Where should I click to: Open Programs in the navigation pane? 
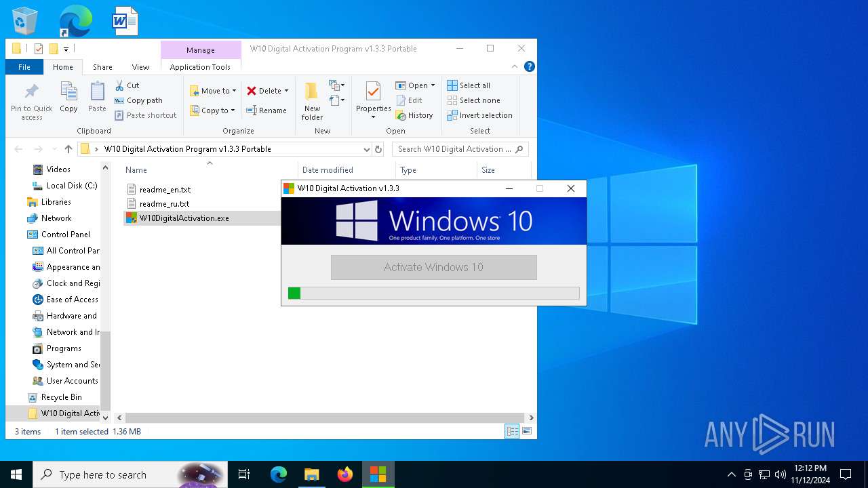click(x=64, y=348)
